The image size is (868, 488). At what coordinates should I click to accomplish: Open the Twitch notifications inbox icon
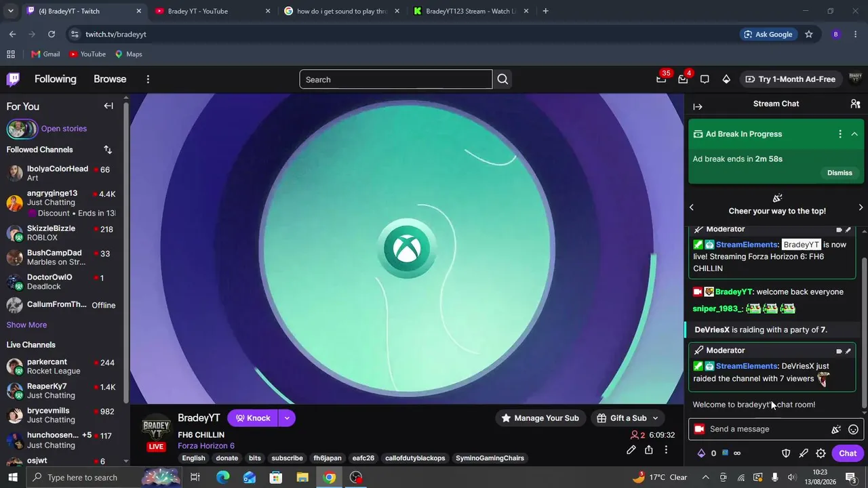tap(683, 79)
